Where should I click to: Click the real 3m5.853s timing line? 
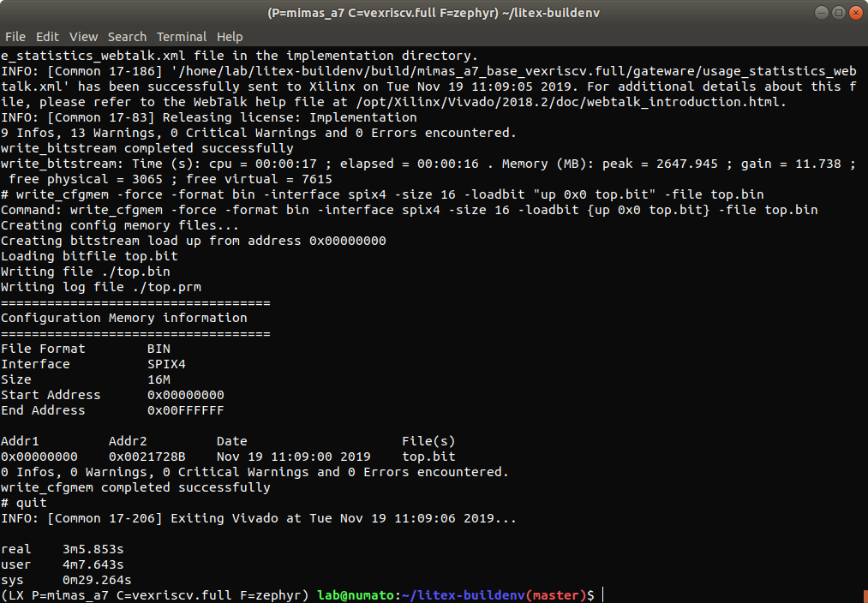coord(62,549)
